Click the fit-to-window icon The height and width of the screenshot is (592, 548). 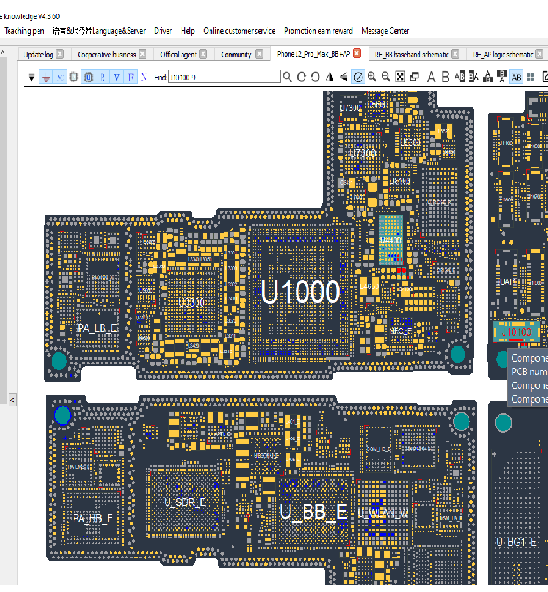(400, 77)
